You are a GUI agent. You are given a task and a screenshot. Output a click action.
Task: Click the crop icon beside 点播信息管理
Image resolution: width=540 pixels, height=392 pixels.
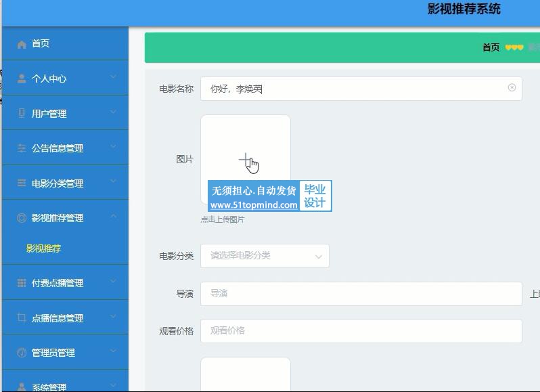pos(22,318)
